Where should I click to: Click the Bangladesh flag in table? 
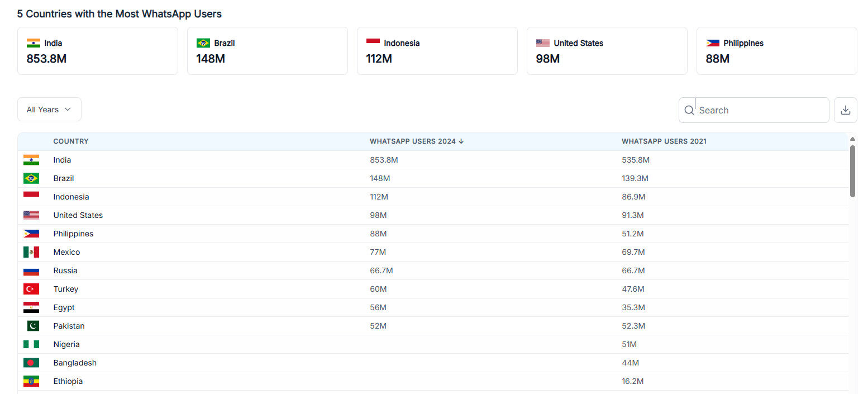31,363
